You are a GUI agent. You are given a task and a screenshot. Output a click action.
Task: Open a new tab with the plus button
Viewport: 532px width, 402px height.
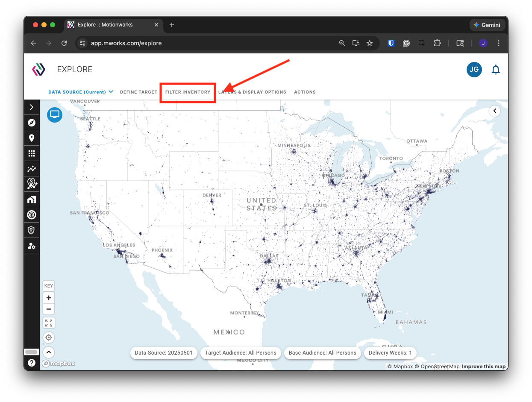click(x=172, y=25)
